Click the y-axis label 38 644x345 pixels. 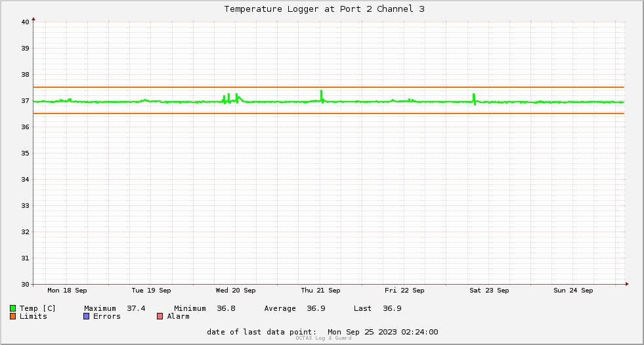[x=26, y=75]
